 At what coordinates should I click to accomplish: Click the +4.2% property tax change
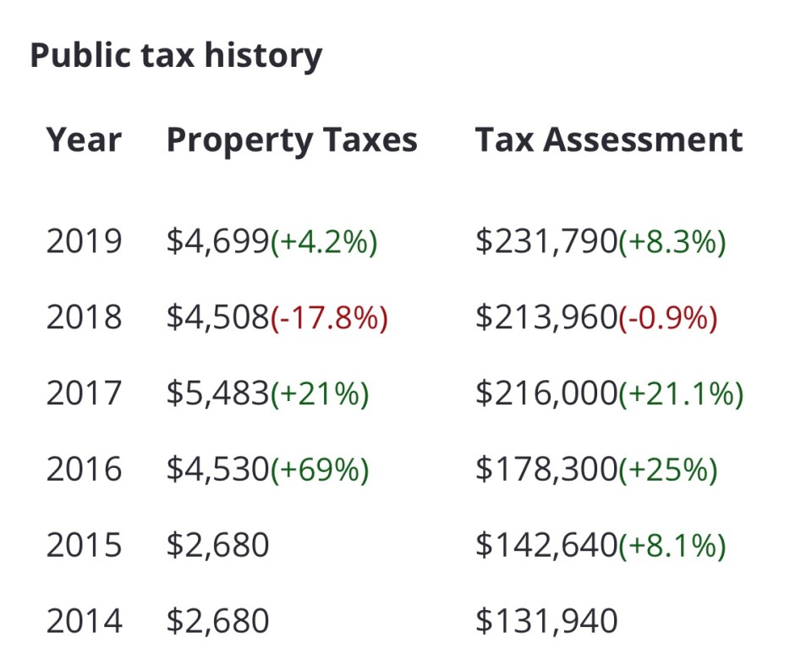point(323,242)
